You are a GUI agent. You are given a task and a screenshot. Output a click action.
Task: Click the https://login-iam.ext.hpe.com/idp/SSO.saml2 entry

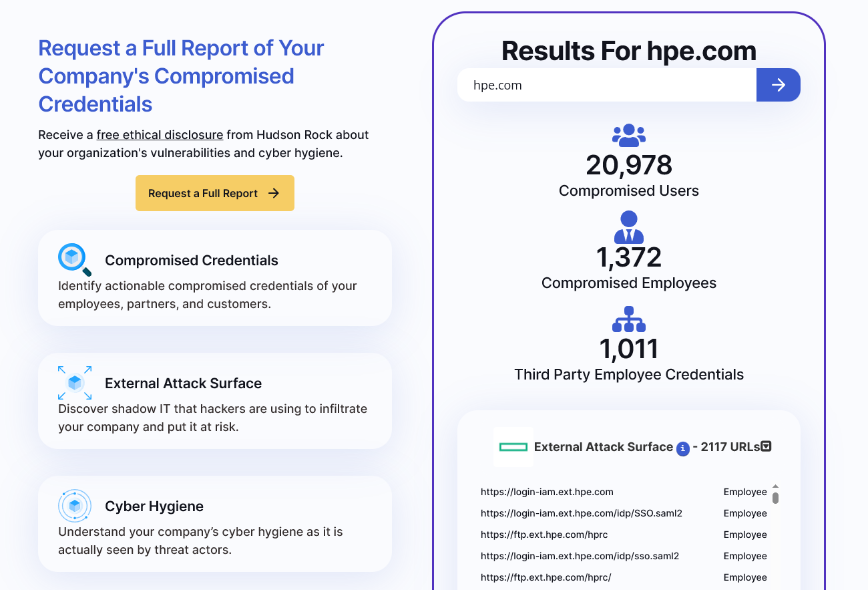tap(581, 513)
